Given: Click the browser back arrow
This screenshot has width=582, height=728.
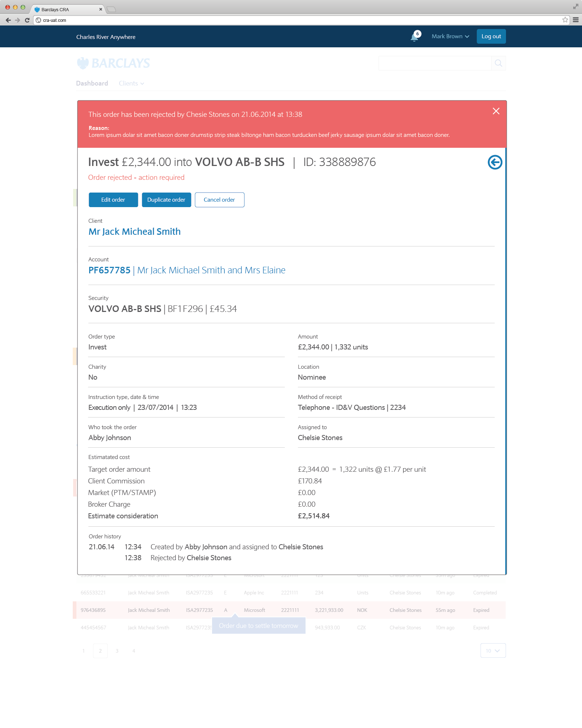Looking at the screenshot, I should (x=8, y=20).
